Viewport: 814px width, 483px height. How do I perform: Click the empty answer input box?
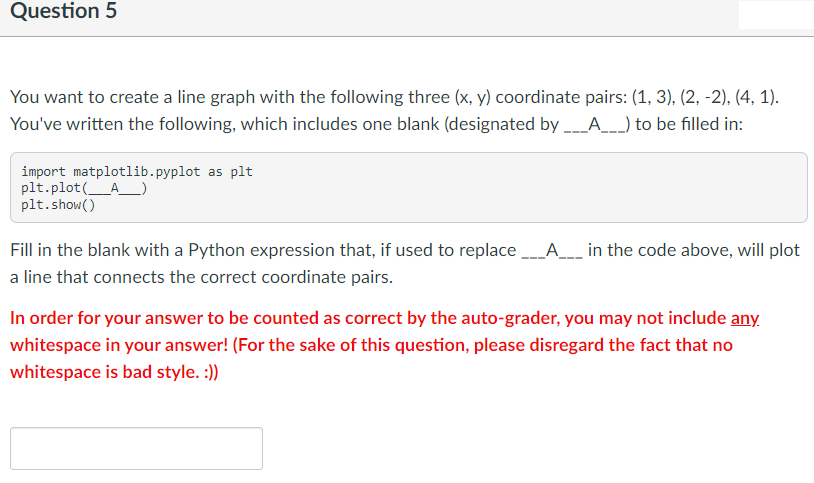coord(137,448)
